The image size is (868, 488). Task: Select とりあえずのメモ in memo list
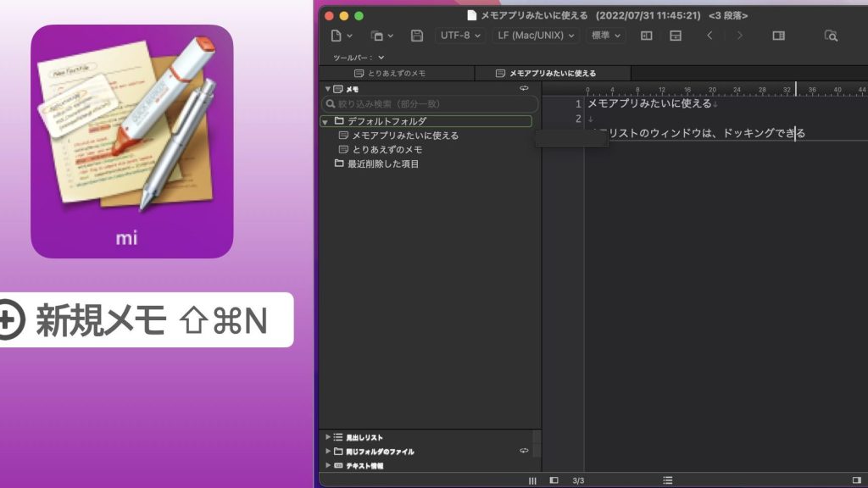pyautogui.click(x=387, y=150)
